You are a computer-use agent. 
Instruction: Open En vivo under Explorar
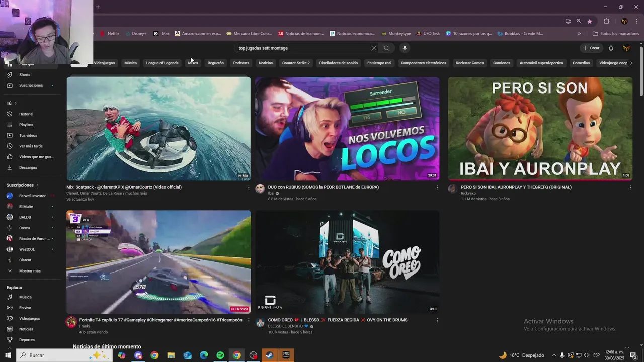coord(25,308)
